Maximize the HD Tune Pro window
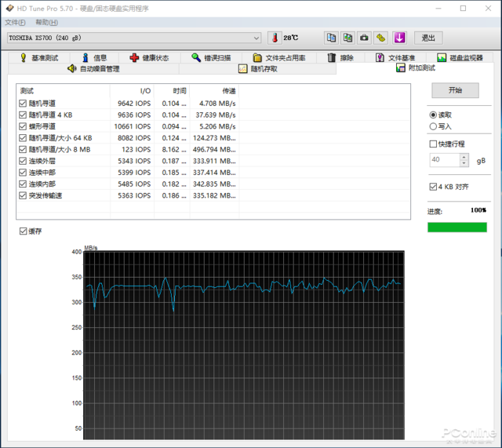This screenshot has height=448, width=502. point(463,9)
